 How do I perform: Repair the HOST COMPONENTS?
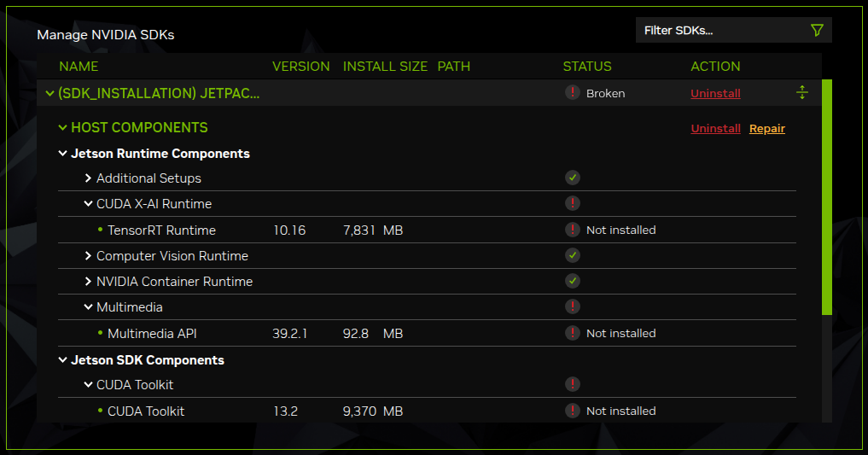(766, 128)
